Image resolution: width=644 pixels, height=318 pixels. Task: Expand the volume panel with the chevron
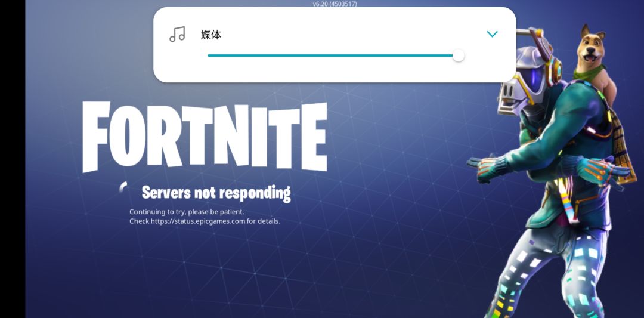click(x=492, y=34)
